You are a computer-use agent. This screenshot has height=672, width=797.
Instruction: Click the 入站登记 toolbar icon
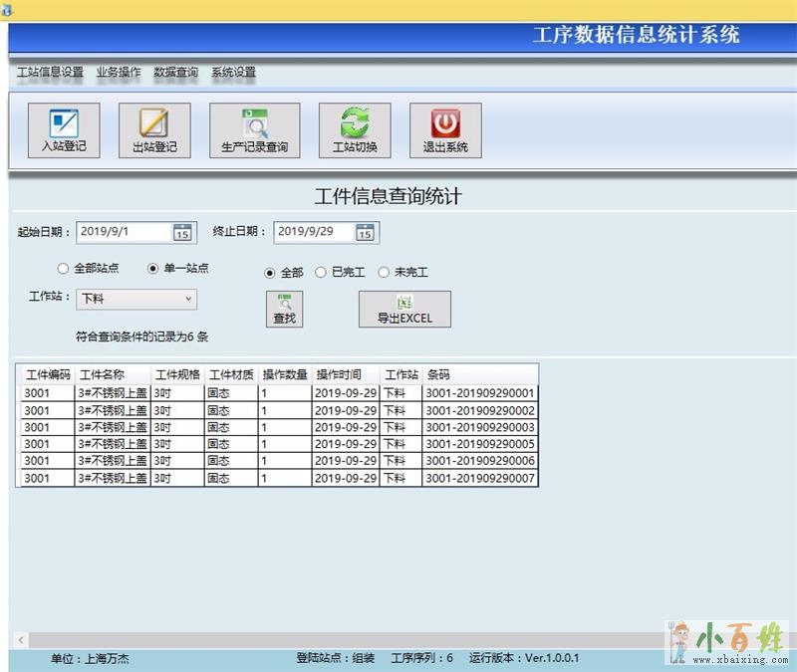(64, 130)
